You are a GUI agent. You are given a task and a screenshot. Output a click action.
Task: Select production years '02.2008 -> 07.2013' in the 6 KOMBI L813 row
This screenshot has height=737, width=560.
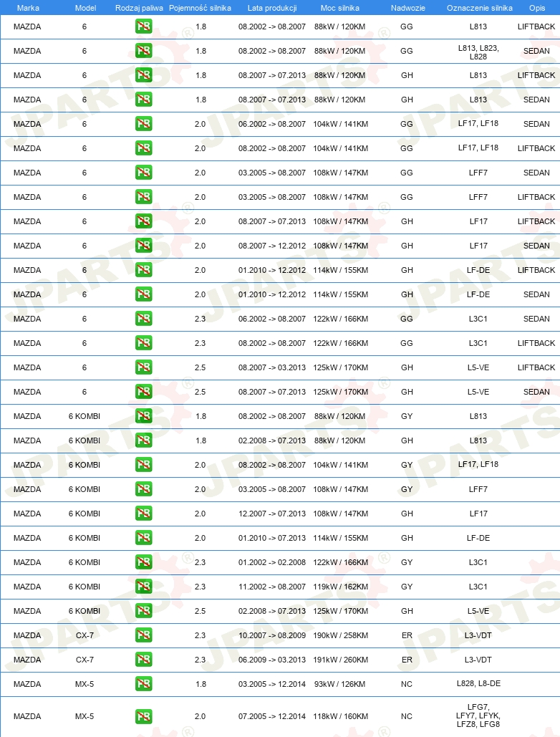coord(272,440)
